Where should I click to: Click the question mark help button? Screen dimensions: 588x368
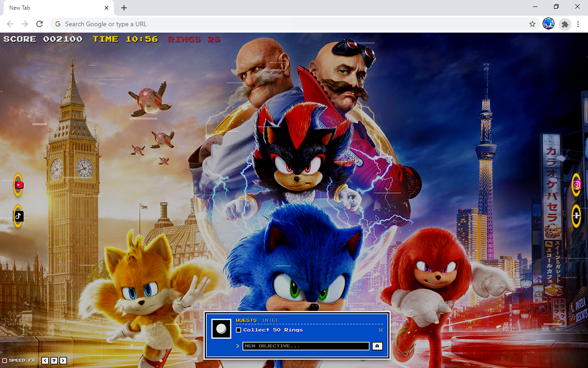(54, 361)
